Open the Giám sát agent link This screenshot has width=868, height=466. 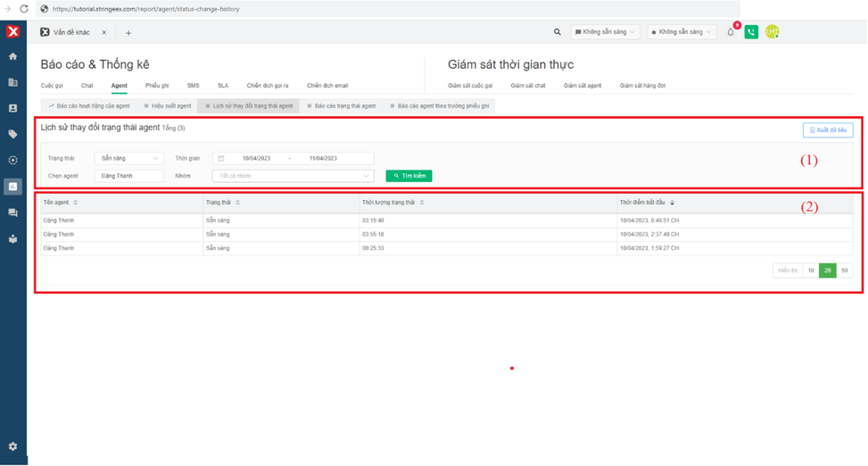[x=582, y=86]
